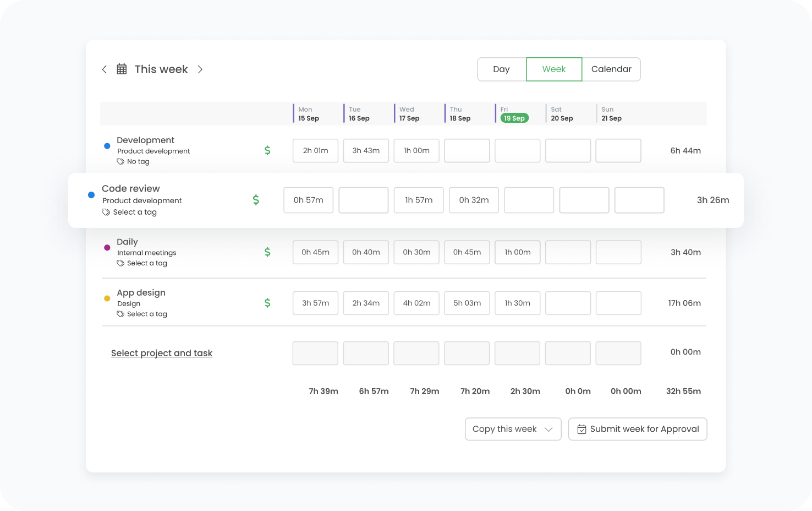Click calendar-check icon on Submit week button
Screen dimensions: 812x511
(581, 430)
